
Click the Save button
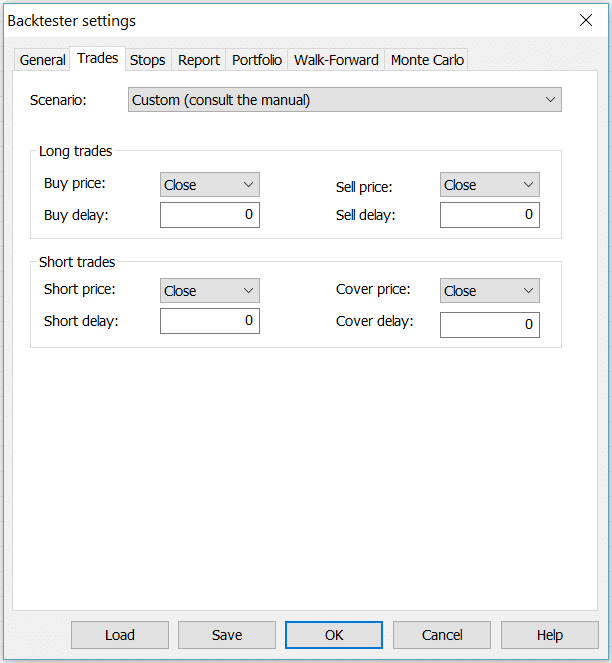coord(227,635)
